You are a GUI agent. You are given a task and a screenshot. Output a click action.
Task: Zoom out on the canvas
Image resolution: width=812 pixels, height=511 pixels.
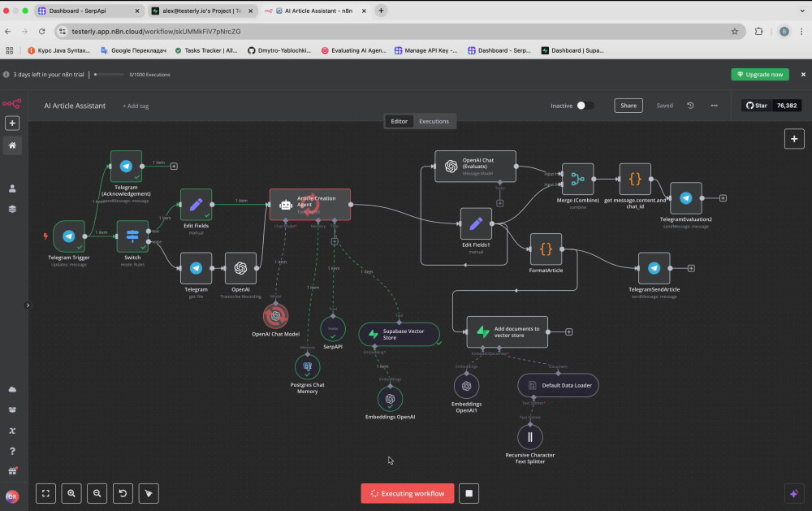pyautogui.click(x=97, y=493)
